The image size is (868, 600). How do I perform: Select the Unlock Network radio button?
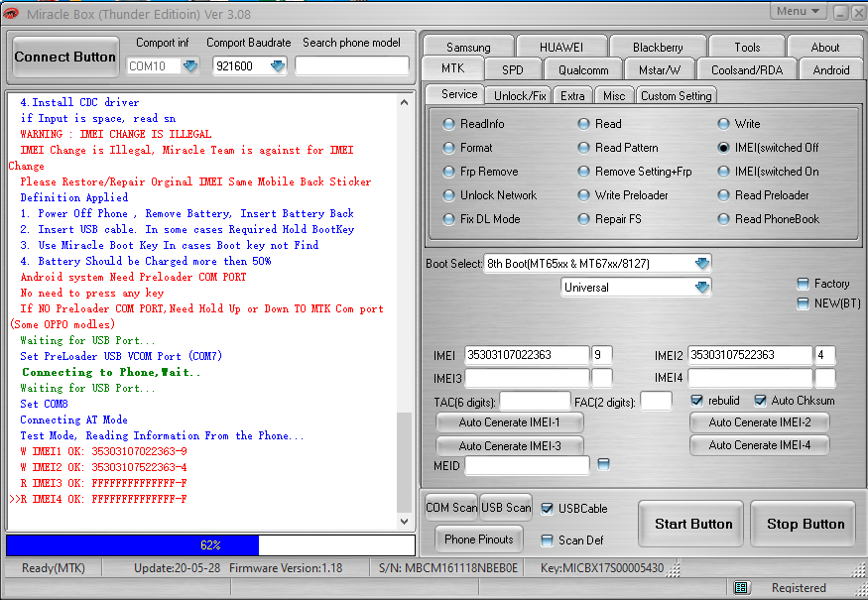click(448, 195)
